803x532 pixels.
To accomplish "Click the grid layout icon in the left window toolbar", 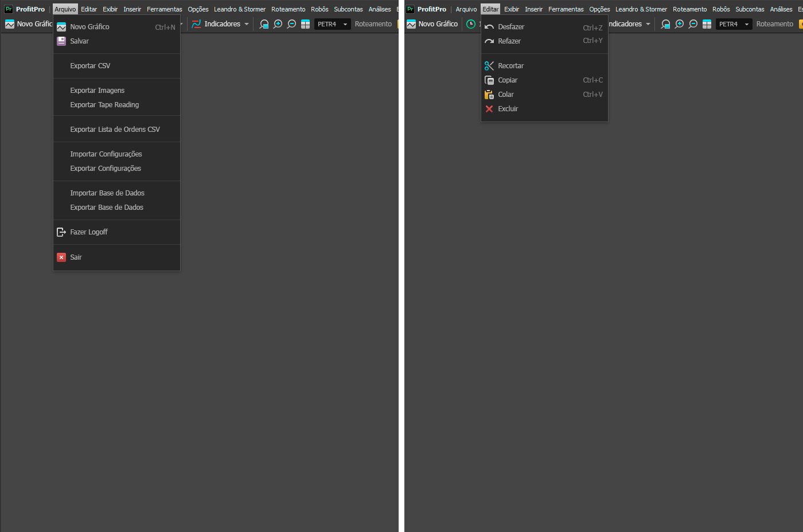I will click(x=305, y=24).
